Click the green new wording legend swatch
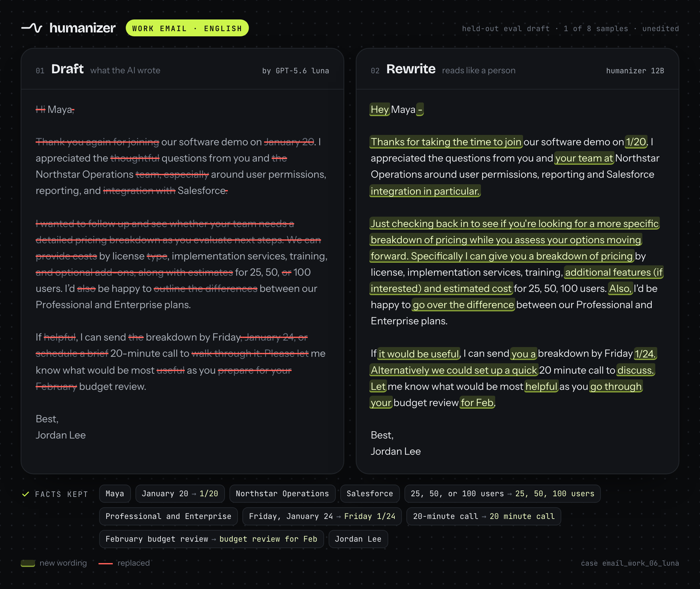The image size is (700, 589). click(x=28, y=563)
